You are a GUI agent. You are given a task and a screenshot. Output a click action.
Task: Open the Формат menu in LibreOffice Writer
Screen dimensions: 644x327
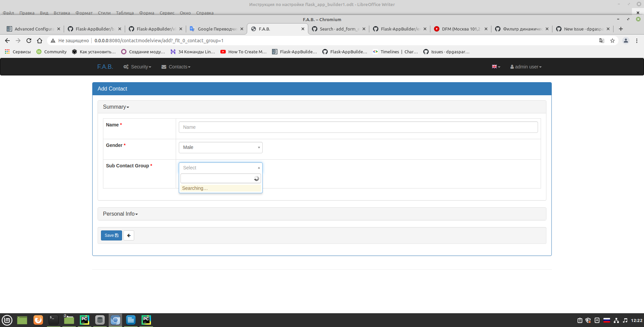pos(84,13)
